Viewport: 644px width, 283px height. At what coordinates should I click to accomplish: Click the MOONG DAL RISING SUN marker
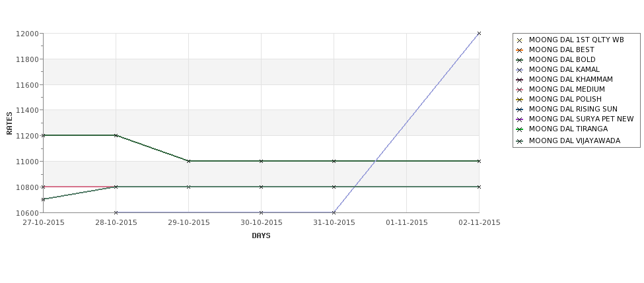(x=520, y=110)
